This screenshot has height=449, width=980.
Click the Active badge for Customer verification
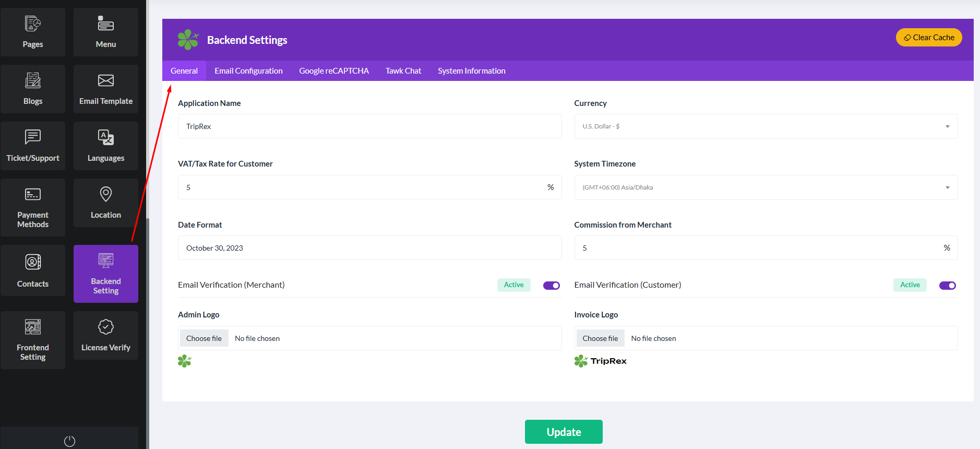pos(910,285)
